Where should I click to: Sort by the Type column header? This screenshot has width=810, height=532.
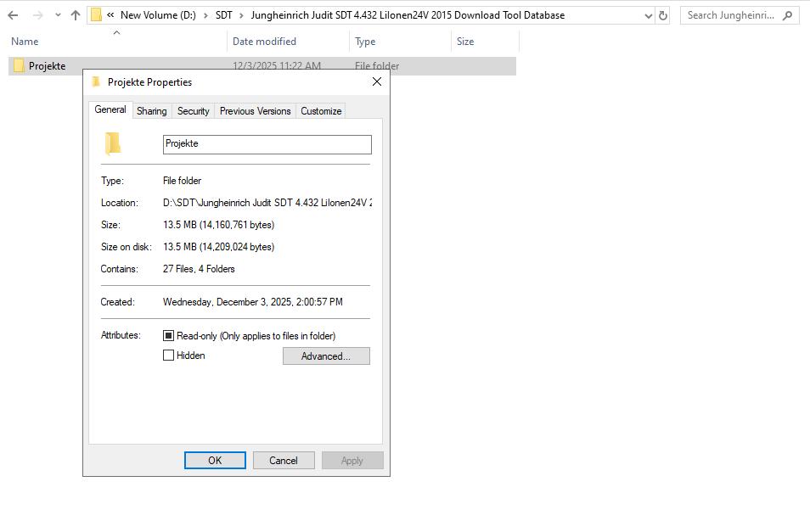pos(365,42)
